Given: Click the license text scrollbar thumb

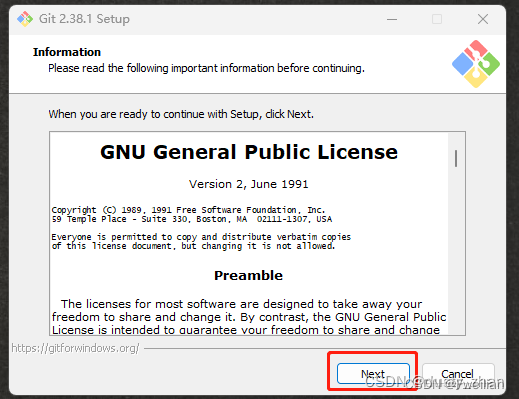Looking at the screenshot, I should pos(456,158).
